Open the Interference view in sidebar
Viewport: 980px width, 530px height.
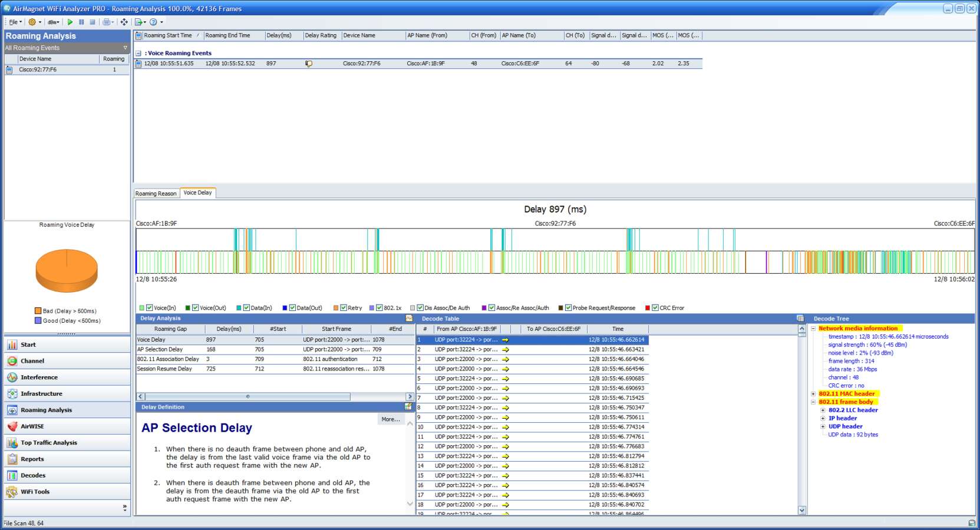coord(67,377)
